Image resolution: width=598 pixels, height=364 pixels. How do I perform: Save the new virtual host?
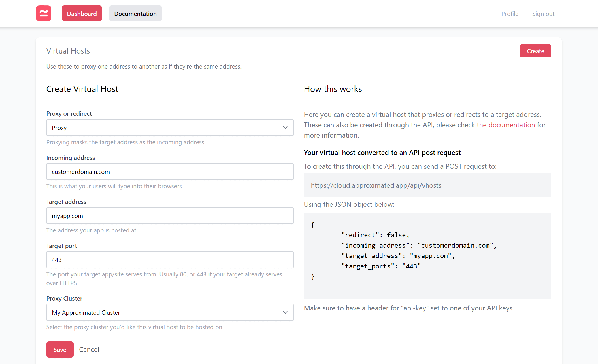[60, 349]
